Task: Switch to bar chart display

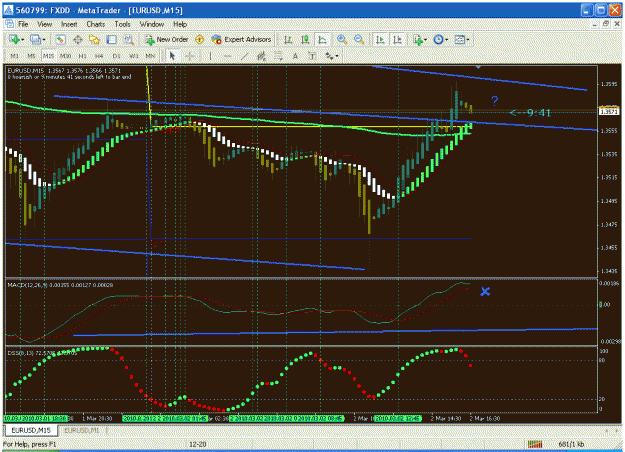Action: [x=288, y=39]
